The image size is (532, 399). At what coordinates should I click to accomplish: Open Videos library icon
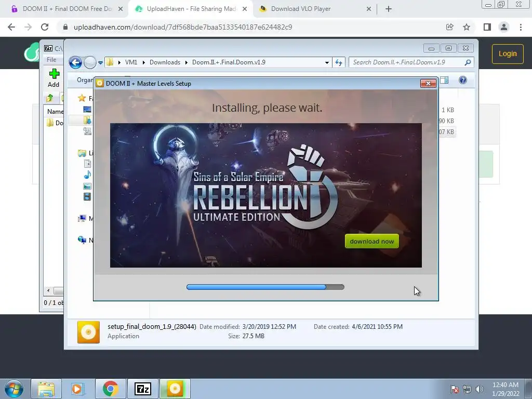tap(87, 197)
